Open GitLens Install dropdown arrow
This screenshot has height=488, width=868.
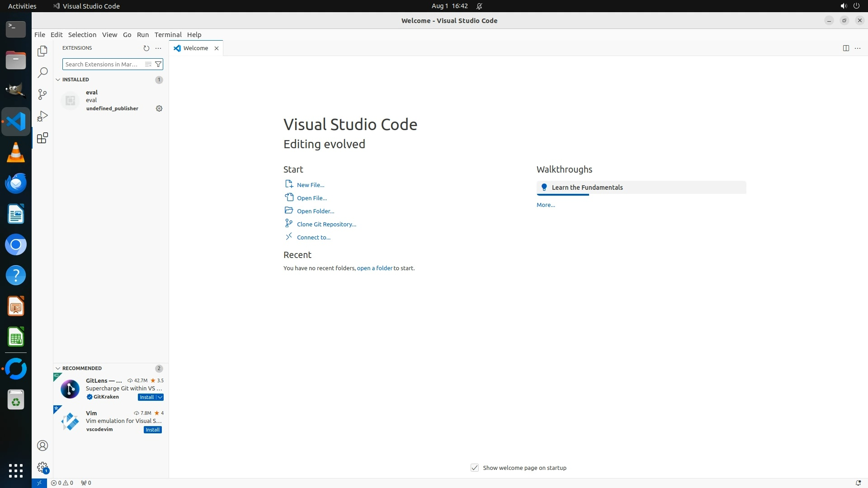[x=160, y=397]
